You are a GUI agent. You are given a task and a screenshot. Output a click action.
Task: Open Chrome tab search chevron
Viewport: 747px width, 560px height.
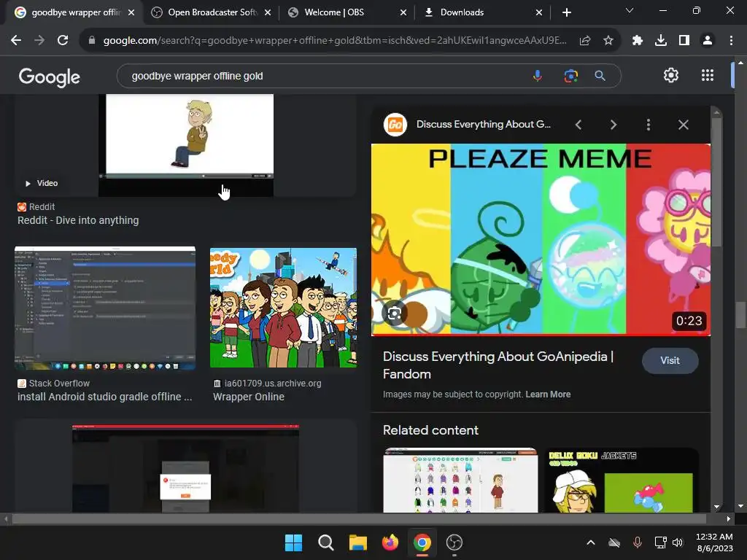pyautogui.click(x=630, y=10)
